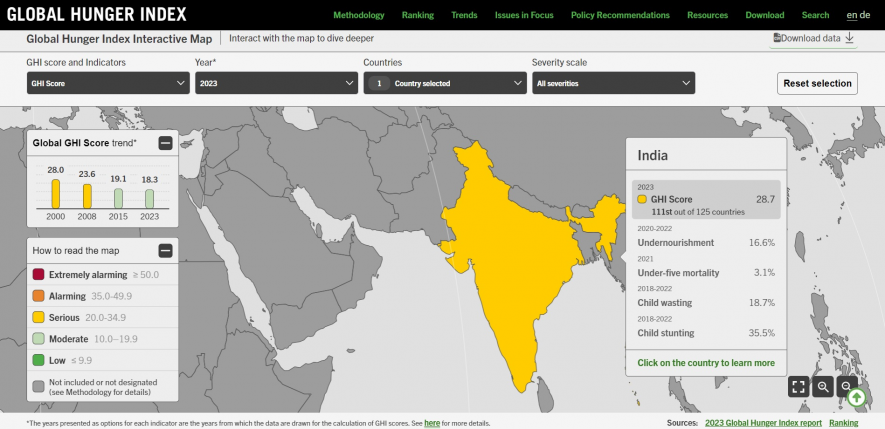The width and height of the screenshot is (885, 429).
Task: Open the Methodology menu item
Action: [358, 15]
